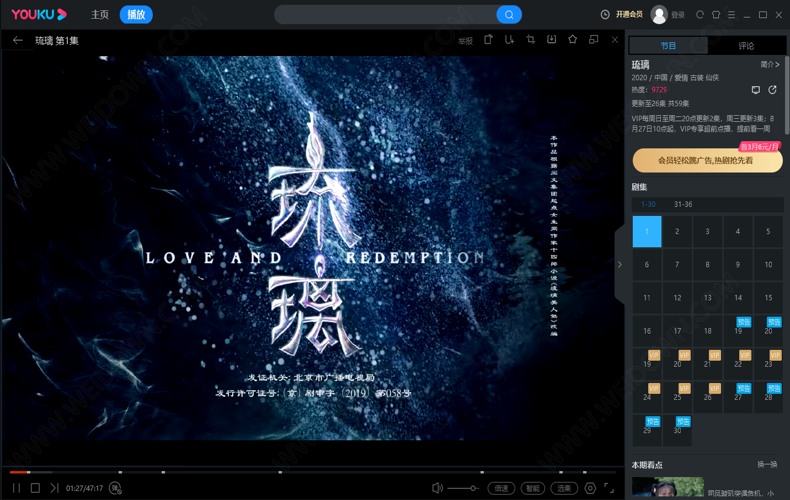Open the 倍速 playback speed menu
This screenshot has width=790, height=500.
point(501,488)
